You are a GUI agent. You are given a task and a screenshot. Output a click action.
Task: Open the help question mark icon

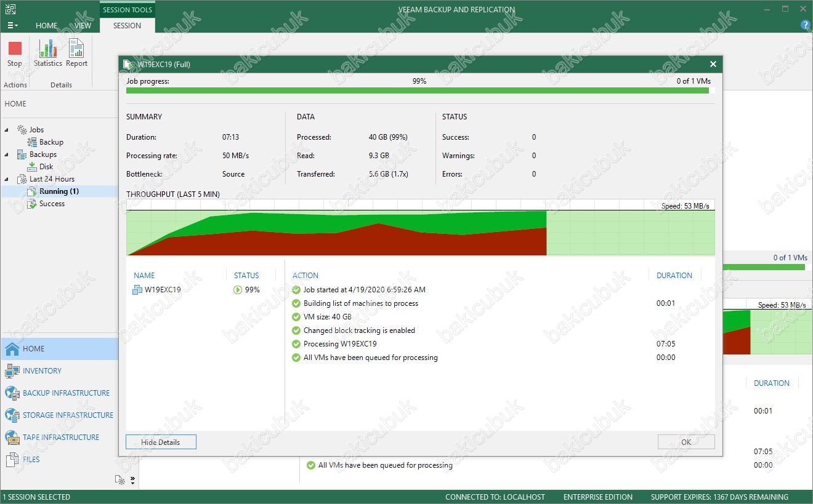[805, 25]
